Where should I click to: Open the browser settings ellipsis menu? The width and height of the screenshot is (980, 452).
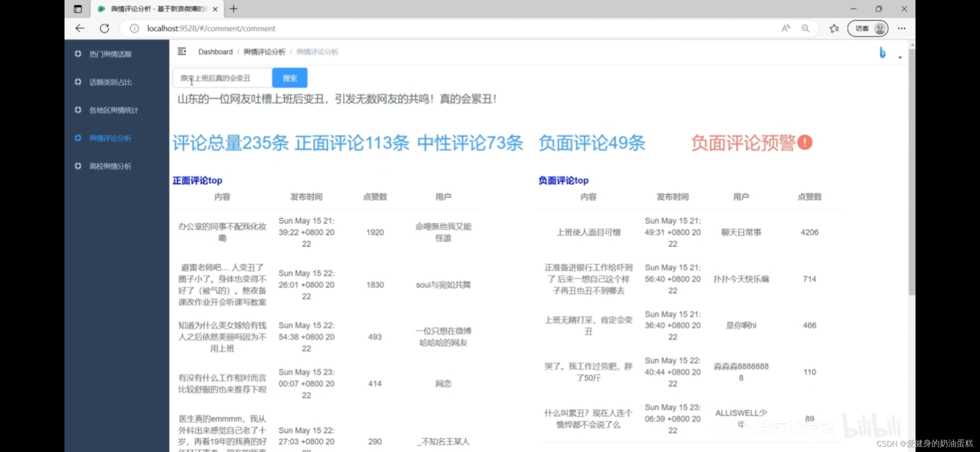pos(901,28)
